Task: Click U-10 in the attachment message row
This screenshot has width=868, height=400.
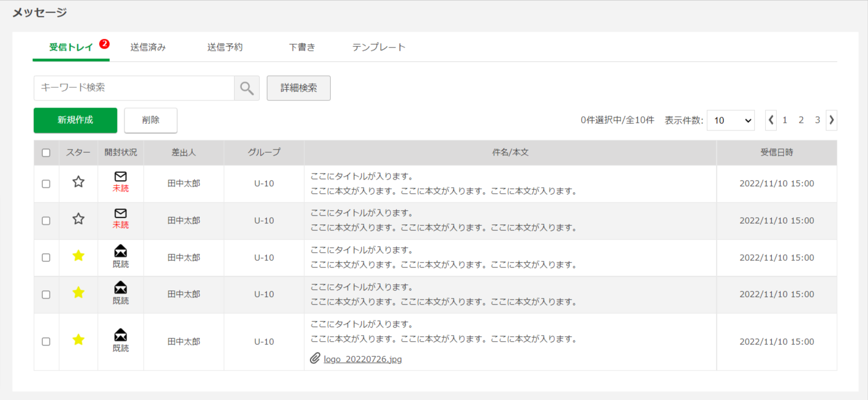Action: (264, 342)
